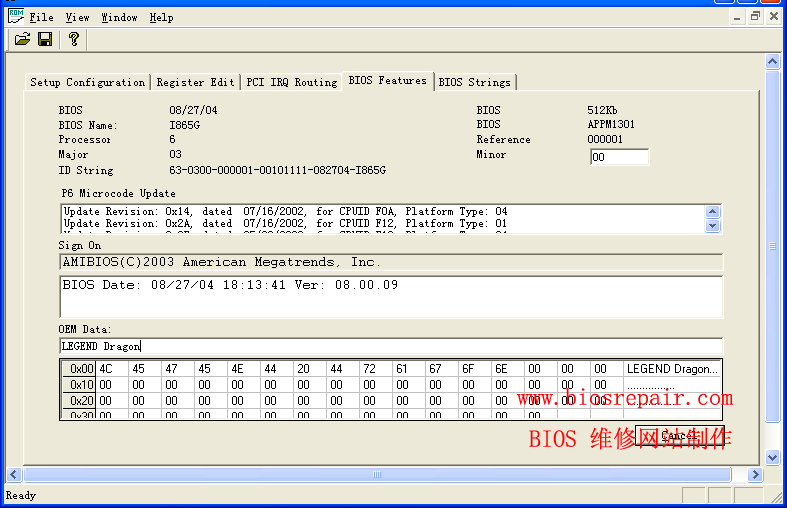This screenshot has width=787, height=508.
Task: Click hex cell 72 in row 0x00
Action: point(376,369)
